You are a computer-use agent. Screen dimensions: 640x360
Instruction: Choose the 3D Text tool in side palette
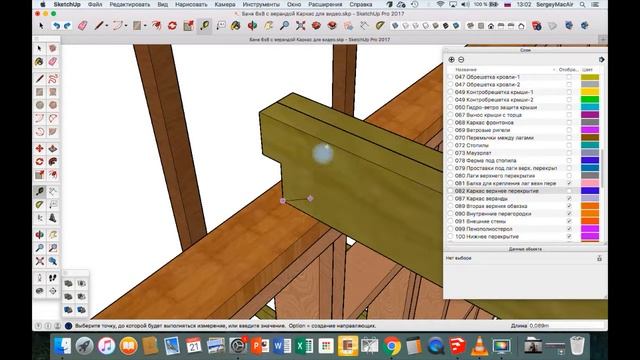[53, 218]
